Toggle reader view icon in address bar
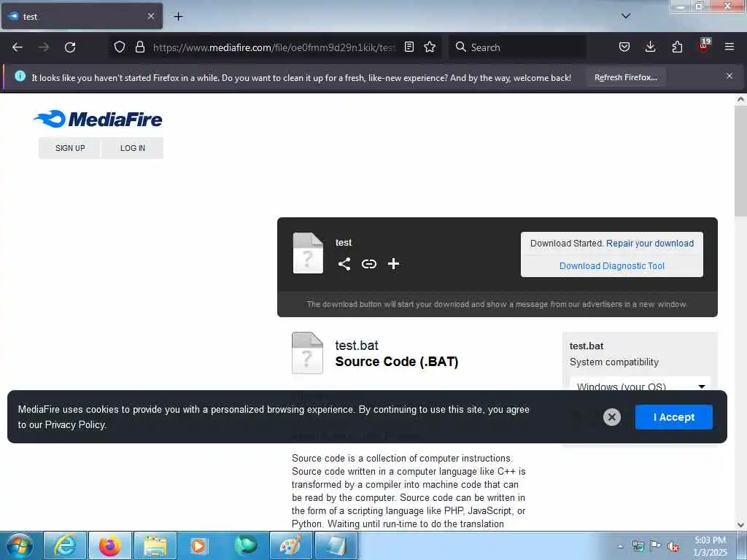The height and width of the screenshot is (560, 747). pos(409,47)
